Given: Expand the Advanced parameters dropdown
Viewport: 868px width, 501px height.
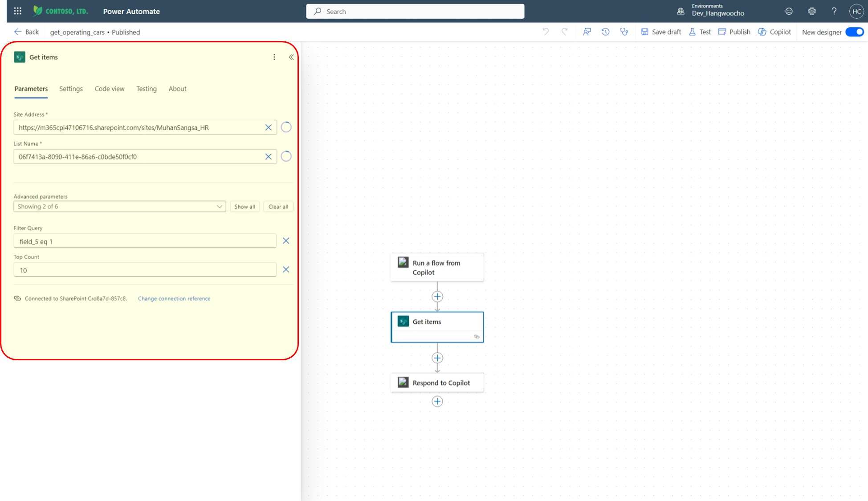Looking at the screenshot, I should coord(120,207).
